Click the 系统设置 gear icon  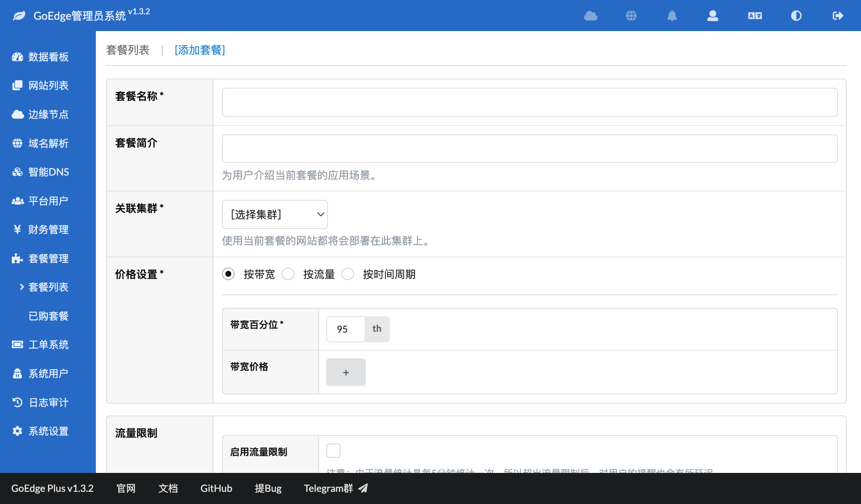click(x=17, y=431)
